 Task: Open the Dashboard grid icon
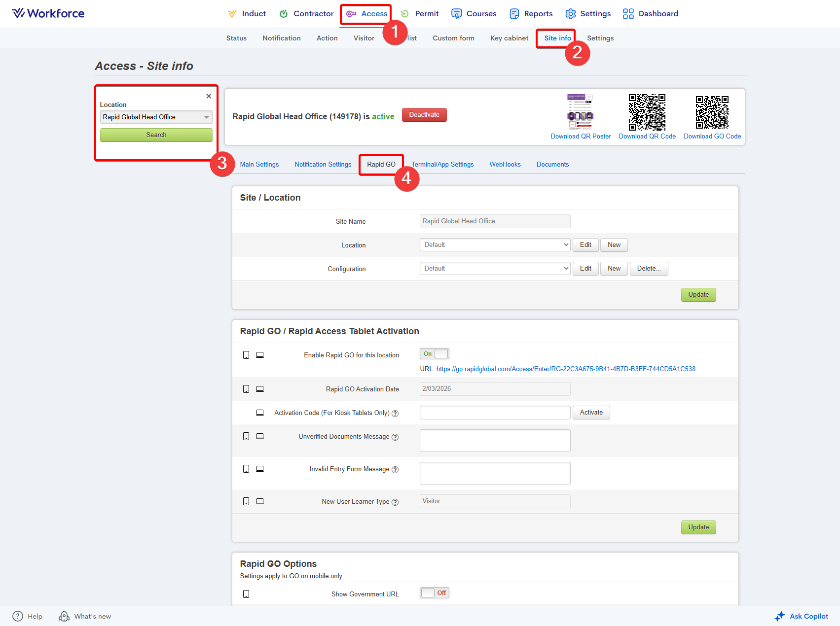coord(628,14)
